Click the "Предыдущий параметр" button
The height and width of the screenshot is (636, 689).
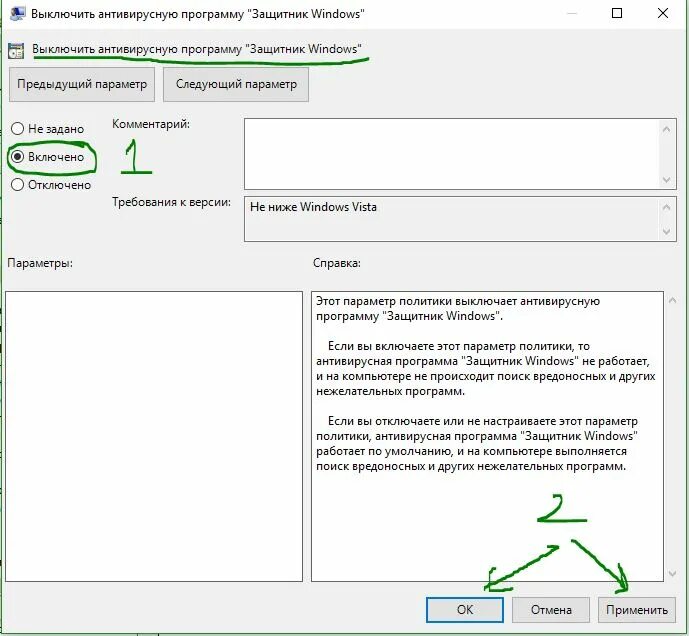pyautogui.click(x=82, y=84)
